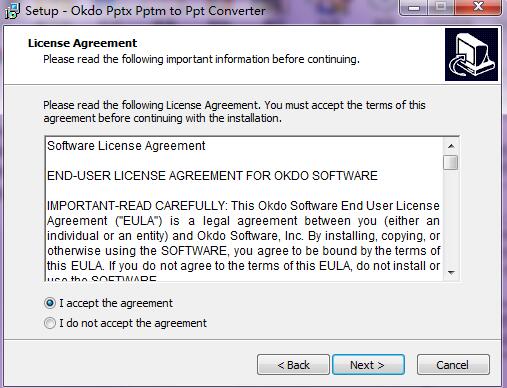This screenshot has height=388, width=507.
Task: Click the installer computer graphic in the header
Action: 471,54
